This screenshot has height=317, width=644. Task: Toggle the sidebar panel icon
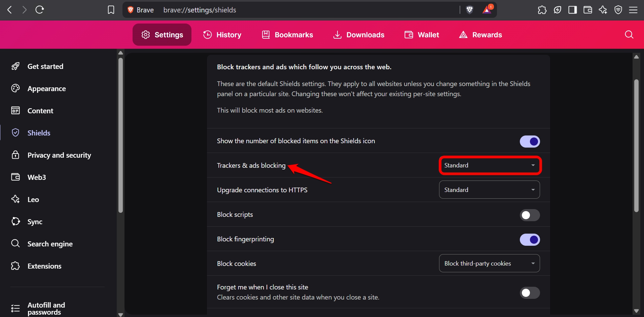click(572, 10)
